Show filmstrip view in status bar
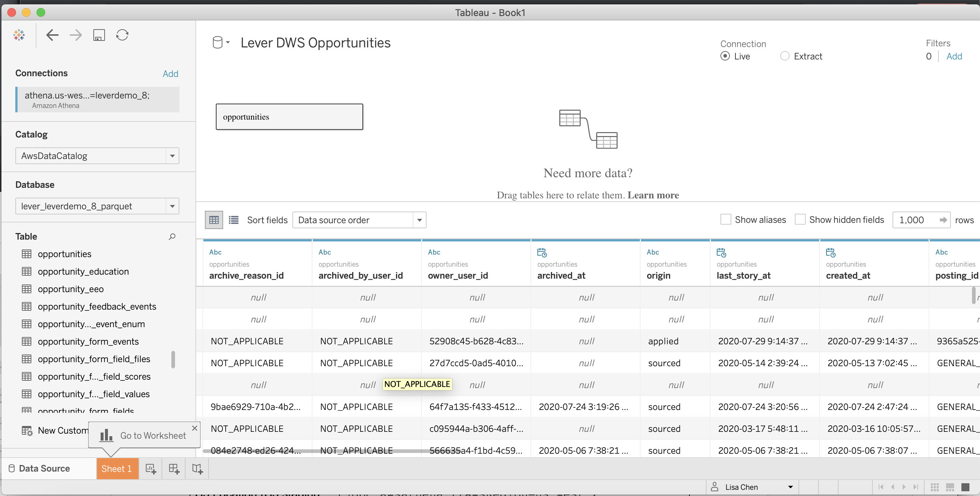The height and width of the screenshot is (496, 980). pyautogui.click(x=950, y=487)
